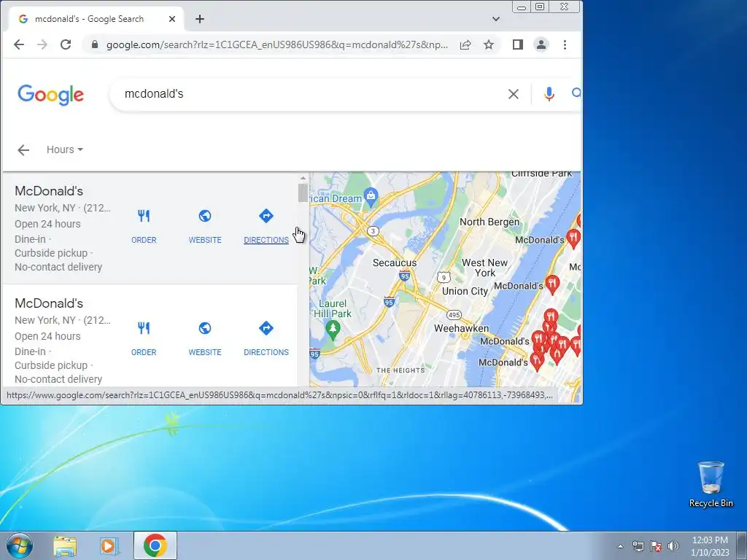
Task: Click Order for the second McDonald's listing
Action: [x=144, y=338]
